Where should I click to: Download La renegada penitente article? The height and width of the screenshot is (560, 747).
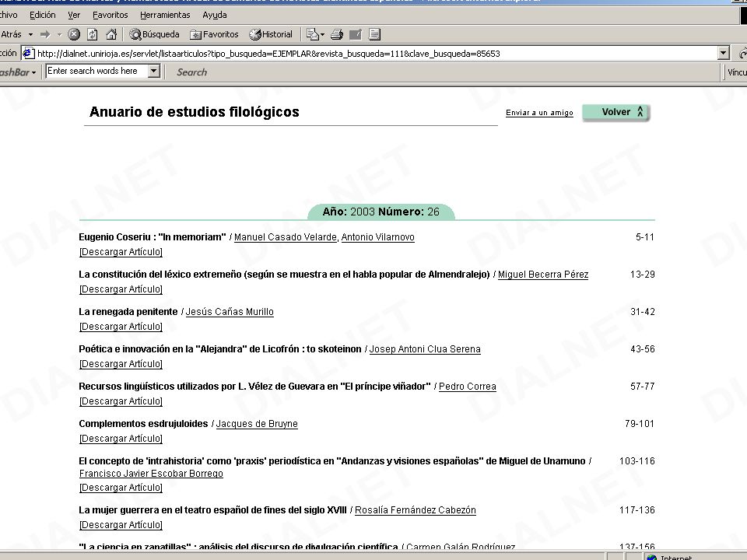pos(121,327)
